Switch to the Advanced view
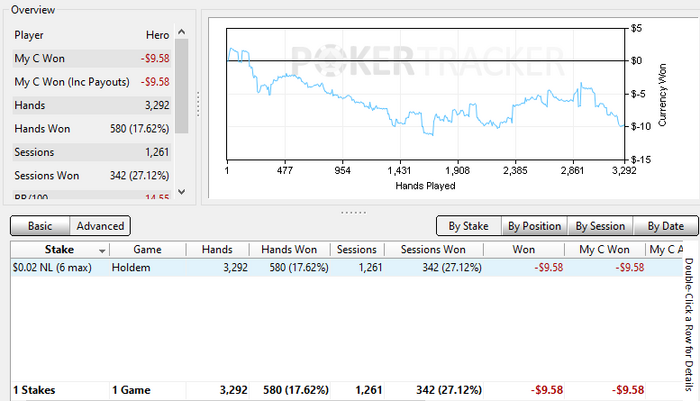 pos(100,226)
